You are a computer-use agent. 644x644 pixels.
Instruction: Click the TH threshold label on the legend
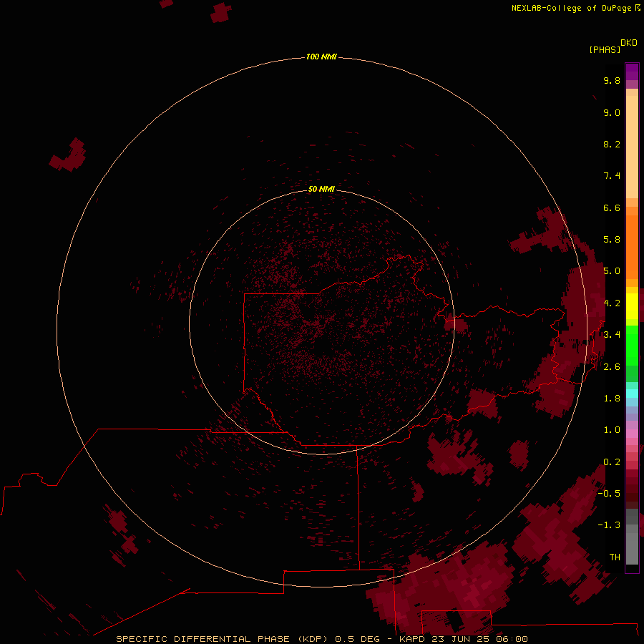point(615,557)
